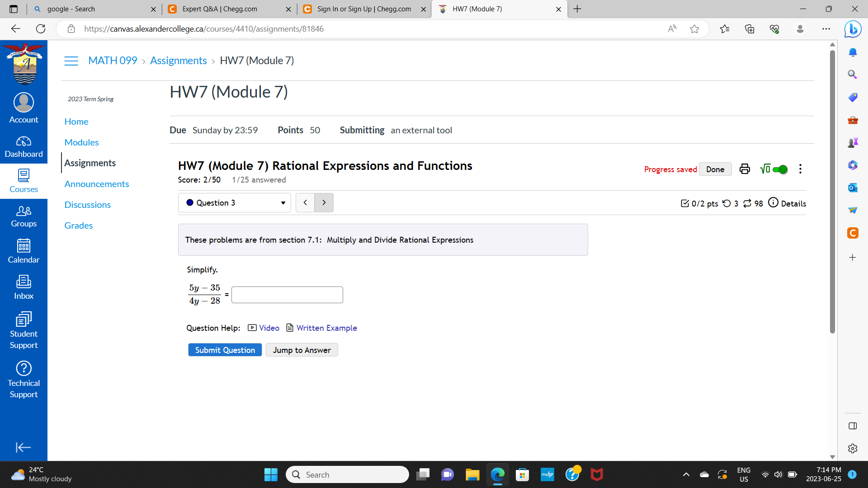Click the checkmark score icon next to 0/2 pts

pyautogui.click(x=684, y=203)
